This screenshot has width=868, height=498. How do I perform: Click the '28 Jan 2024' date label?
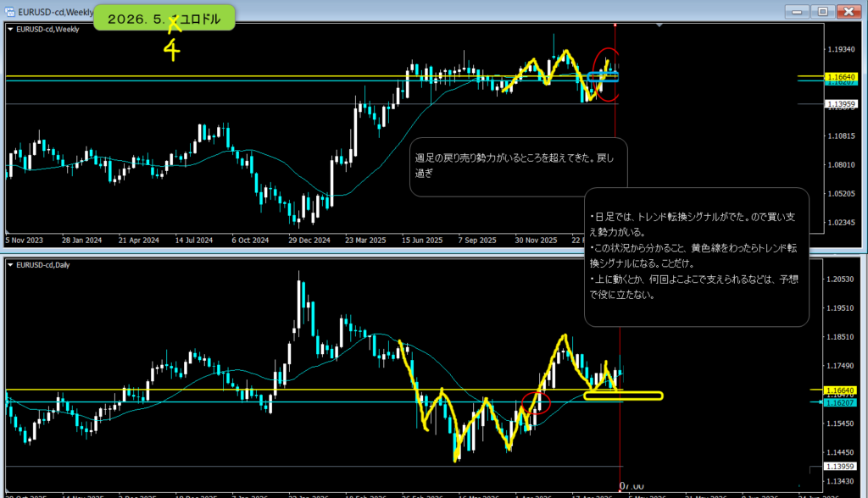click(x=82, y=241)
